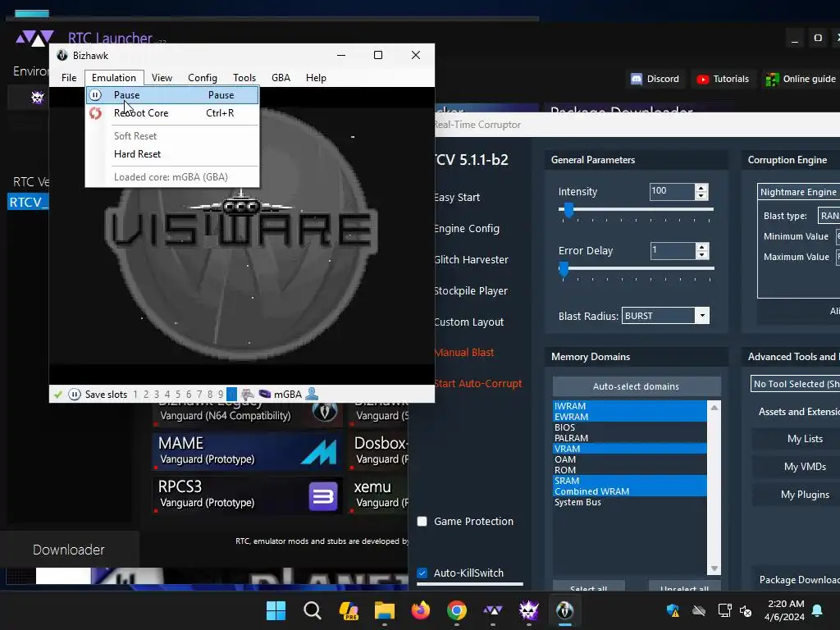Open Downloader in RTC Launcher
Viewport: 840px width, 630px height.
tap(69, 550)
